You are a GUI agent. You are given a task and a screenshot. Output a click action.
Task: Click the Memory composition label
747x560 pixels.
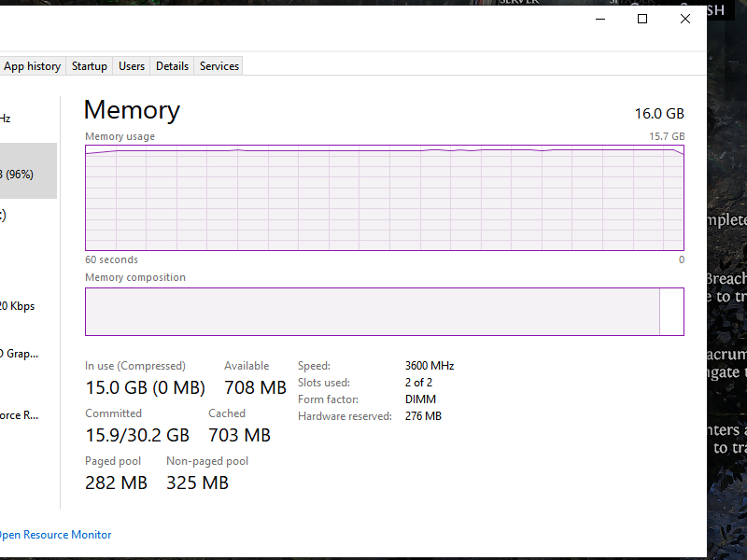[135, 277]
